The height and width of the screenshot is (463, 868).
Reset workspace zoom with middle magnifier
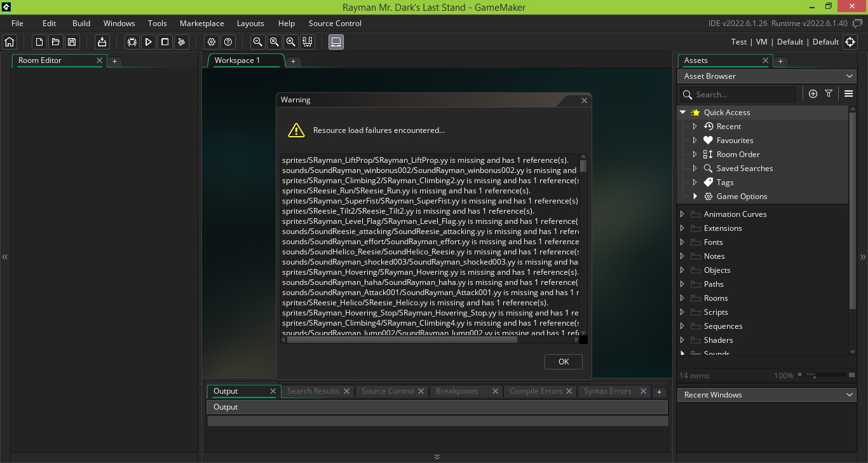(275, 42)
